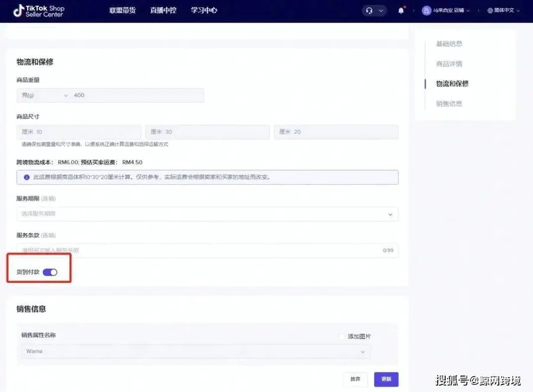Expand the shop account dropdown

click(468, 11)
